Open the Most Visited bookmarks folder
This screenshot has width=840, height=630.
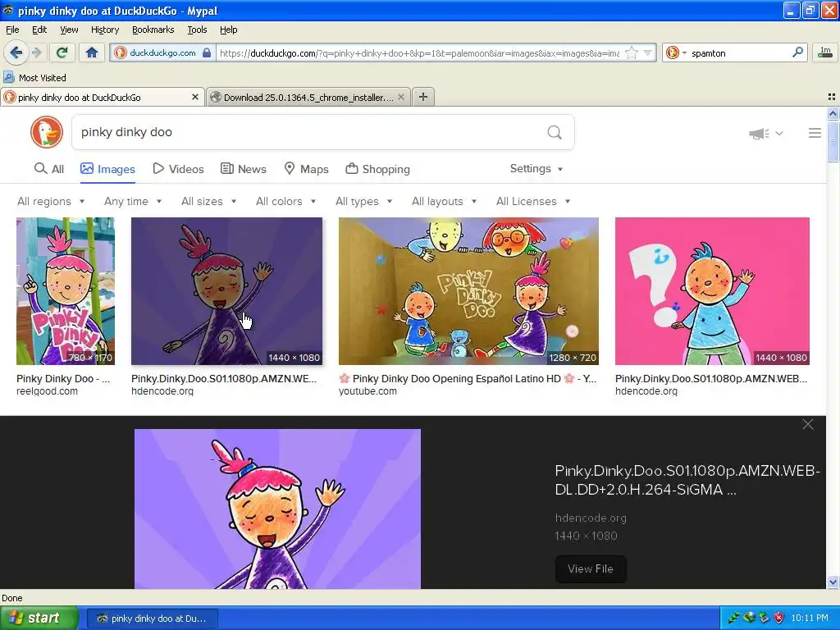coord(34,78)
